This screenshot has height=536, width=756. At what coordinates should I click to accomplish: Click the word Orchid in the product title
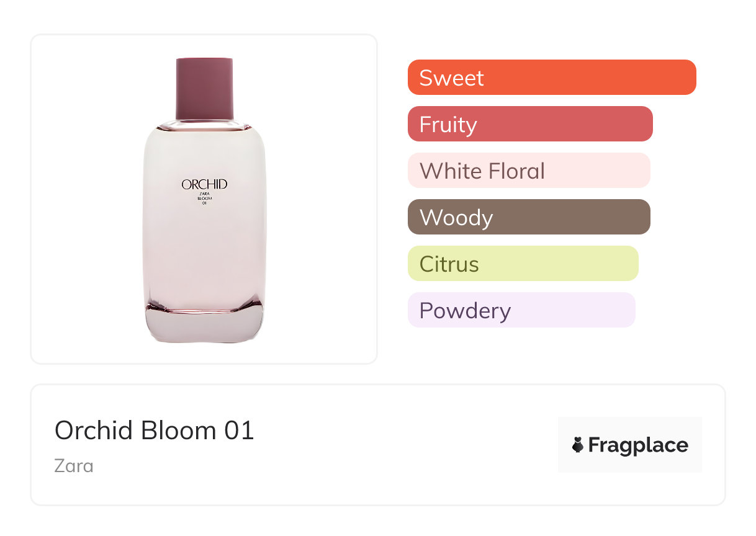[x=94, y=431]
